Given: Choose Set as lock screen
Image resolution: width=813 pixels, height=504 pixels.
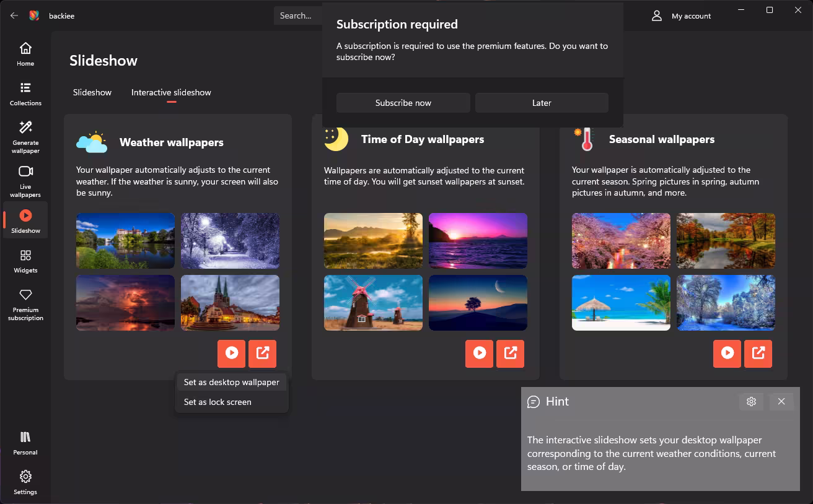Looking at the screenshot, I should click(x=232, y=402).
